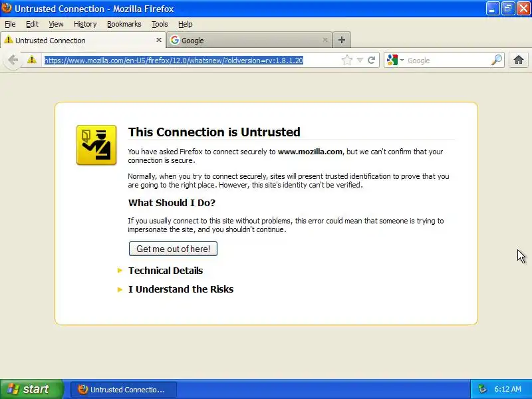Reload the current page

click(x=372, y=60)
